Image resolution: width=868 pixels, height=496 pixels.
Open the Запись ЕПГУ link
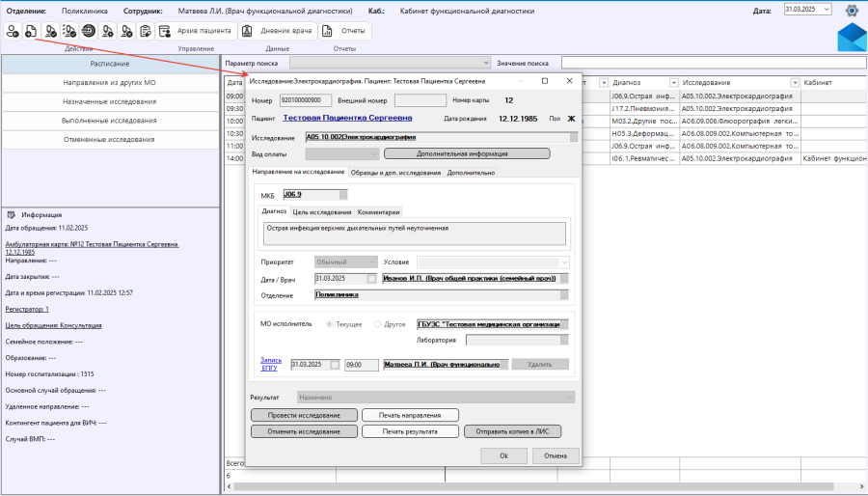coord(271,364)
